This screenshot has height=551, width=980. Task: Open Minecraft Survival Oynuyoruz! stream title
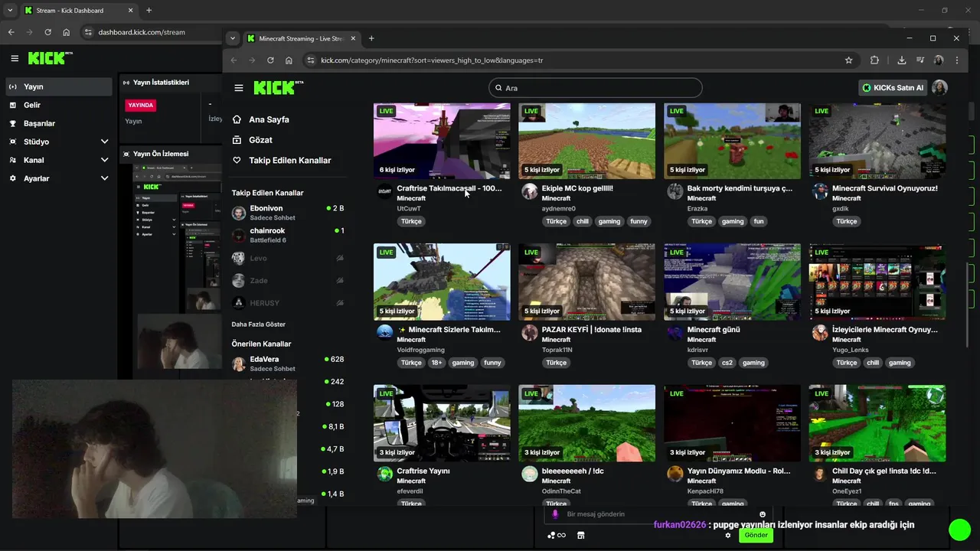coord(884,188)
